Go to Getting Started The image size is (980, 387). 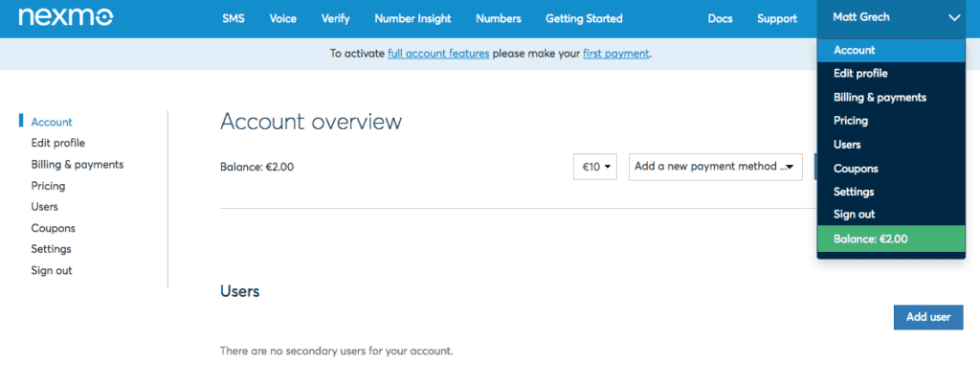(x=584, y=19)
